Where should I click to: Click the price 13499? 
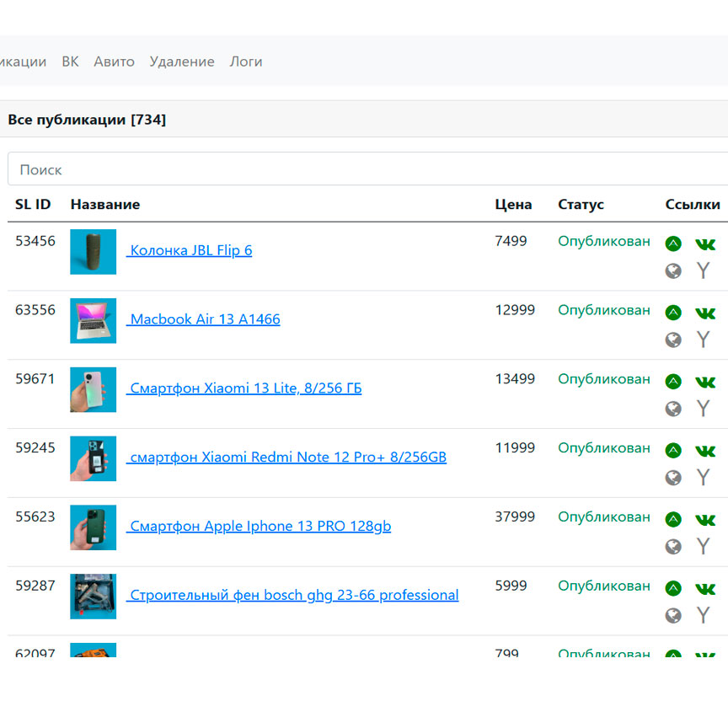(x=516, y=379)
